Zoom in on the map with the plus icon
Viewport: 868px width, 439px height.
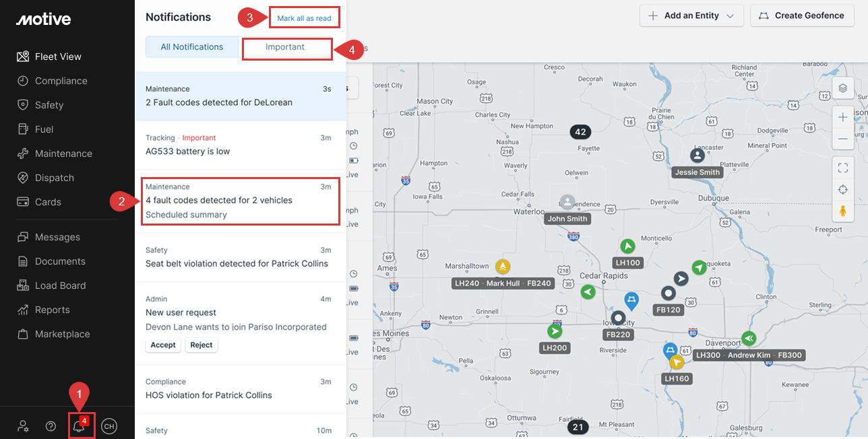[842, 117]
